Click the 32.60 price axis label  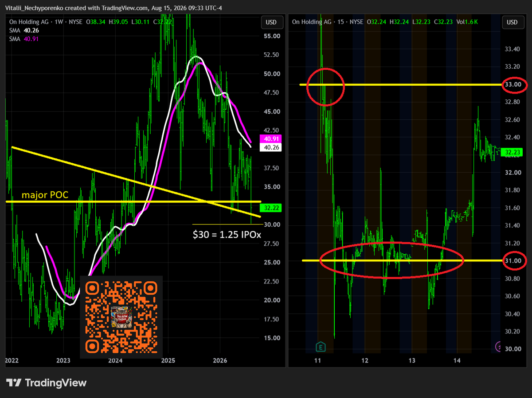tap(512, 120)
